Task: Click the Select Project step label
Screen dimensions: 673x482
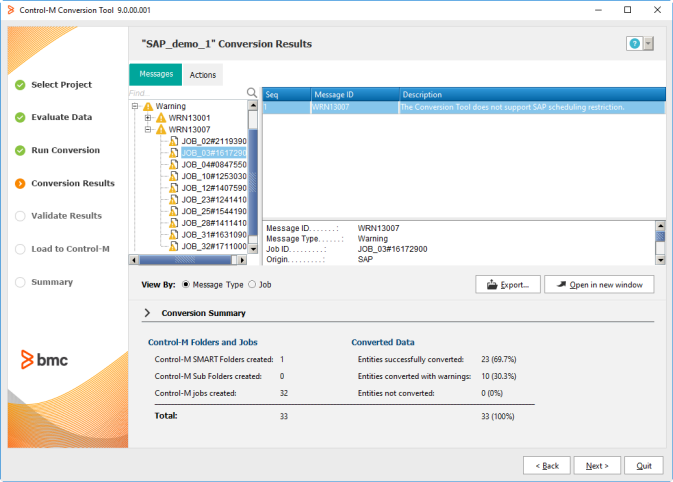Action: point(61,85)
